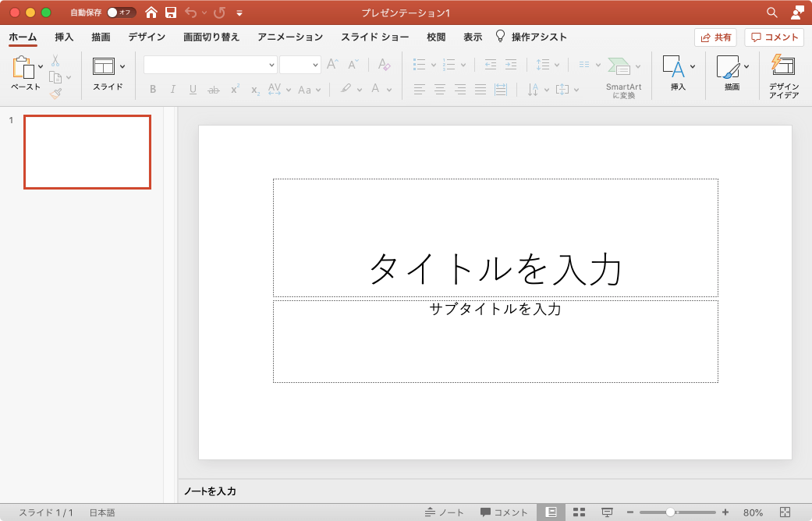The height and width of the screenshot is (521, 812).
Task: Toggle normal view button in status bar
Action: tap(551, 512)
